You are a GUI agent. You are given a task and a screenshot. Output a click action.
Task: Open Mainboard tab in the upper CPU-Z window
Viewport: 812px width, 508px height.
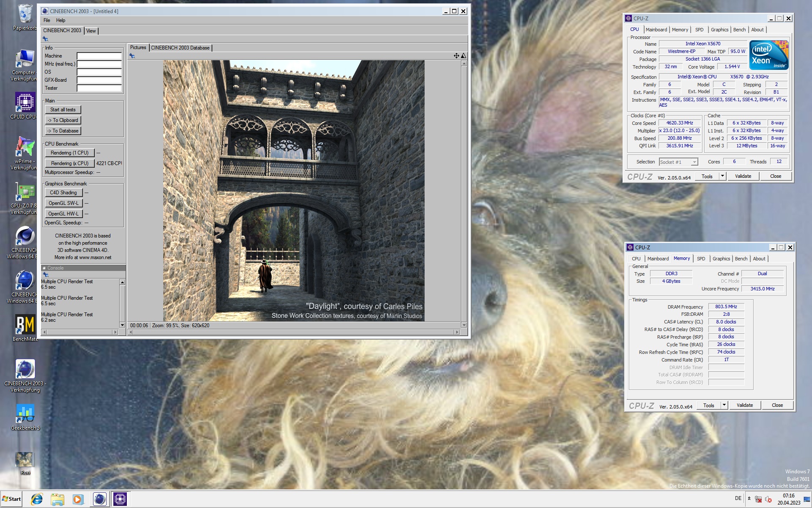656,30
